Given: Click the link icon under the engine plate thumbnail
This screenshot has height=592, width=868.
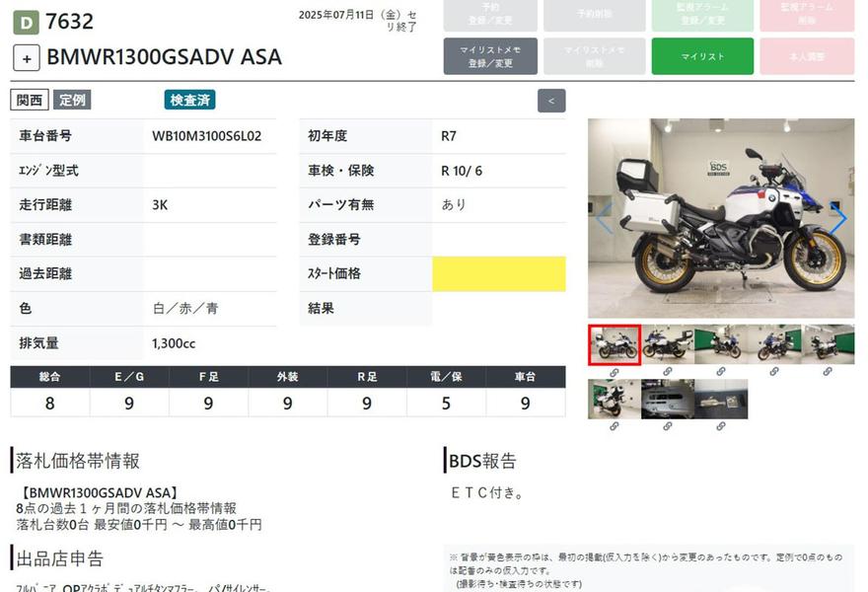Looking at the screenshot, I should pyautogui.click(x=667, y=426).
